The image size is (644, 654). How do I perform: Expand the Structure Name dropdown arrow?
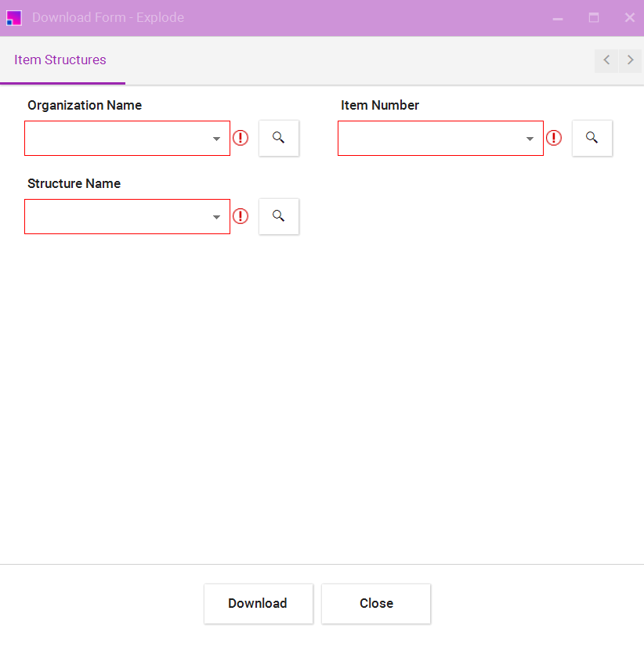click(x=217, y=217)
